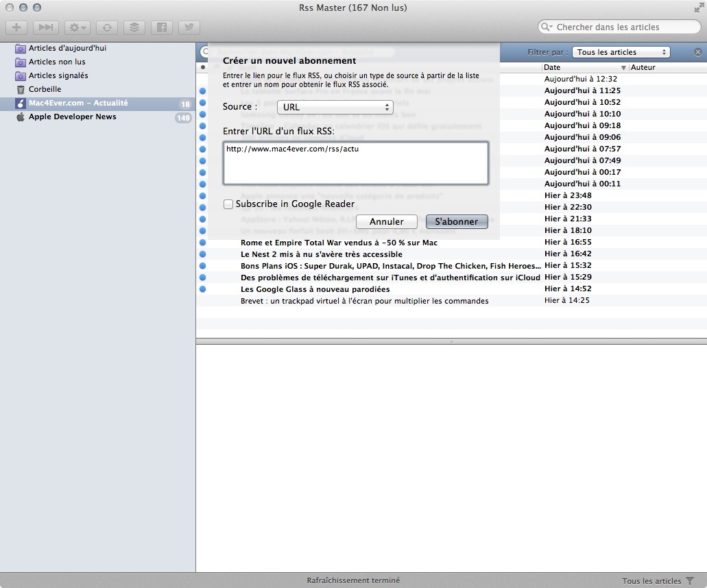This screenshot has height=588, width=707.
Task: Sort by the Date column header
Action: click(x=585, y=68)
